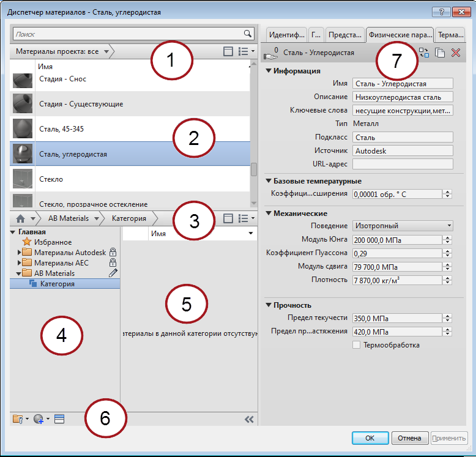The width and height of the screenshot is (476, 457).
Task: Collapse the Механические section
Action: point(269,214)
